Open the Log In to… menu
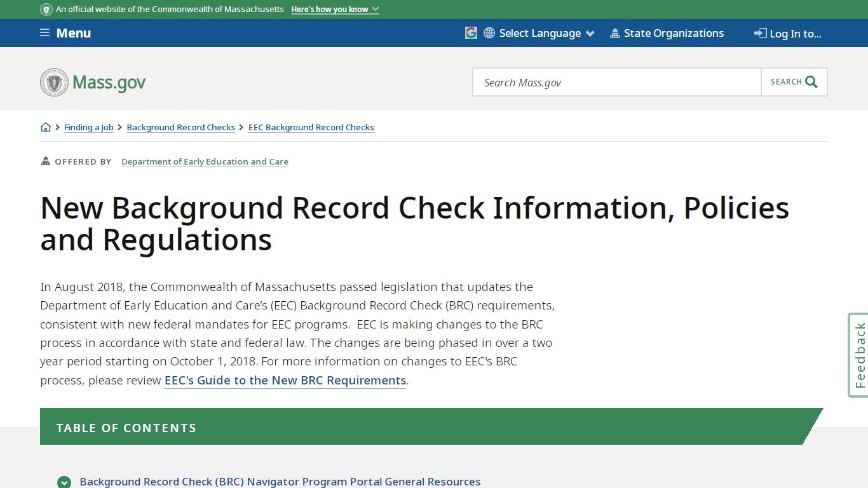This screenshot has height=488, width=868. 788,34
